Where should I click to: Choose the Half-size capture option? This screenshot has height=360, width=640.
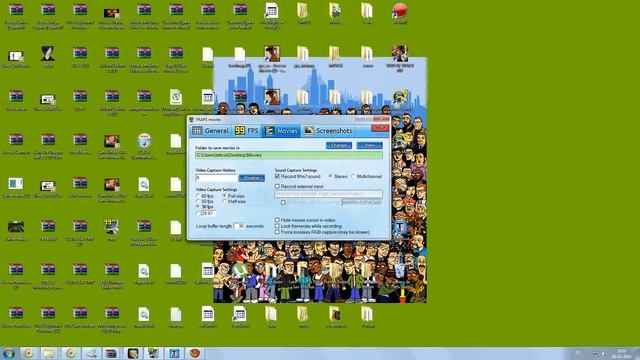(224, 202)
